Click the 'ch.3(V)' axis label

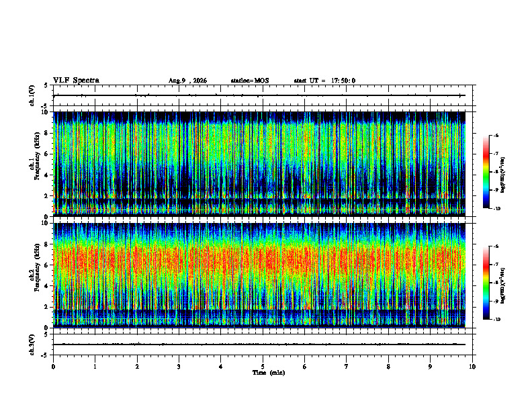coord(32,345)
